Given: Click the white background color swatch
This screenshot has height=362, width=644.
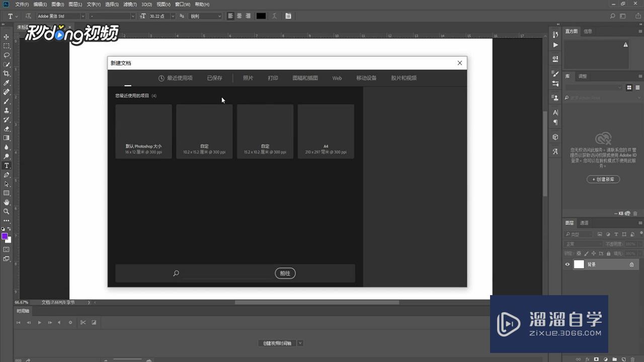Looking at the screenshot, I should coord(9,240).
